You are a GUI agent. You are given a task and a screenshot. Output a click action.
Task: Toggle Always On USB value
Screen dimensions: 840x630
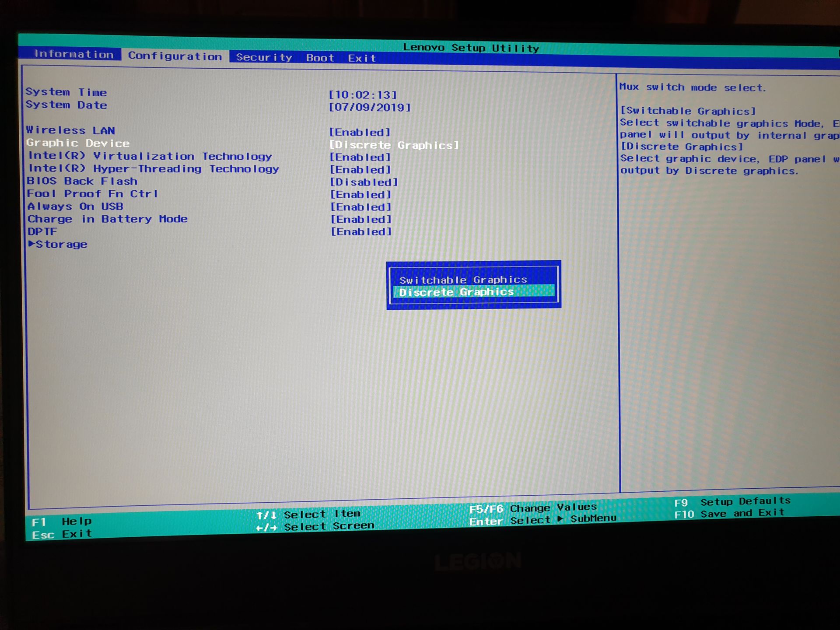[x=361, y=207]
